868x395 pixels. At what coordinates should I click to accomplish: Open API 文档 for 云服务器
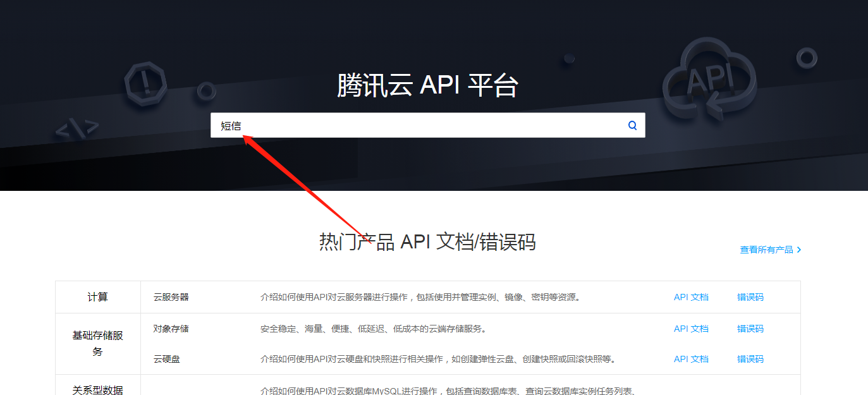[x=691, y=297]
